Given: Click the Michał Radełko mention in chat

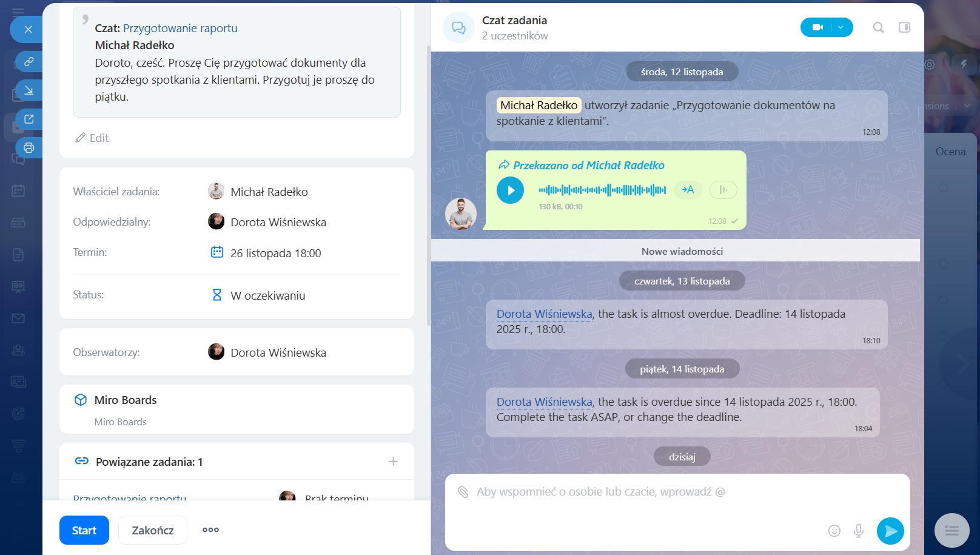Looking at the screenshot, I should (539, 106).
